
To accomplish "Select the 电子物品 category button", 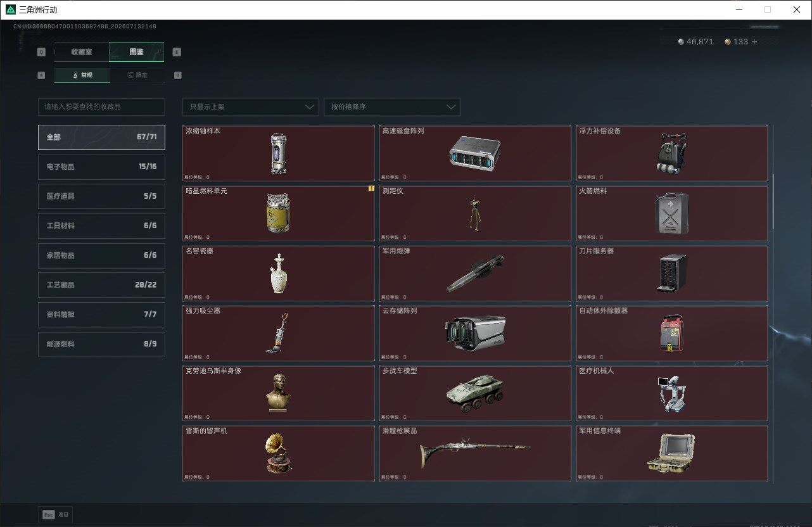I will click(x=101, y=167).
